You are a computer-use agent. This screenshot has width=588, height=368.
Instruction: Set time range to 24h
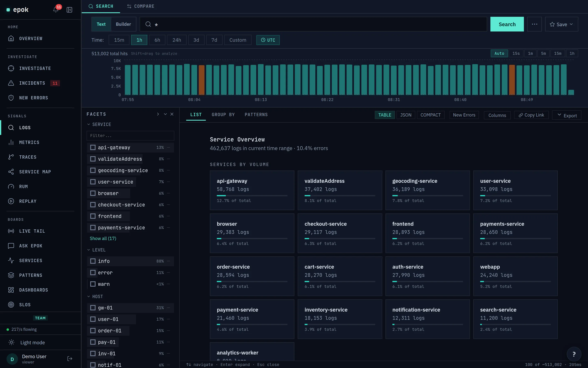point(177,40)
